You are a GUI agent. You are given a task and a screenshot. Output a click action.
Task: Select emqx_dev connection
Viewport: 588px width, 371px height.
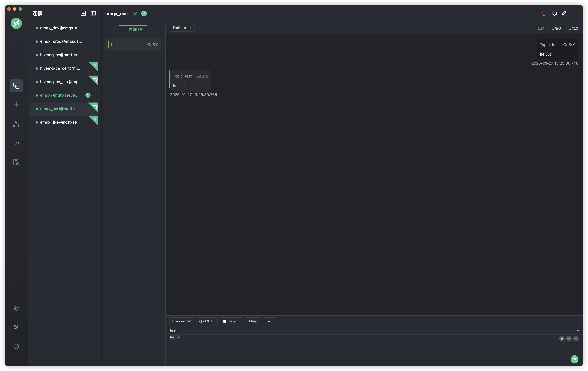pyautogui.click(x=64, y=28)
